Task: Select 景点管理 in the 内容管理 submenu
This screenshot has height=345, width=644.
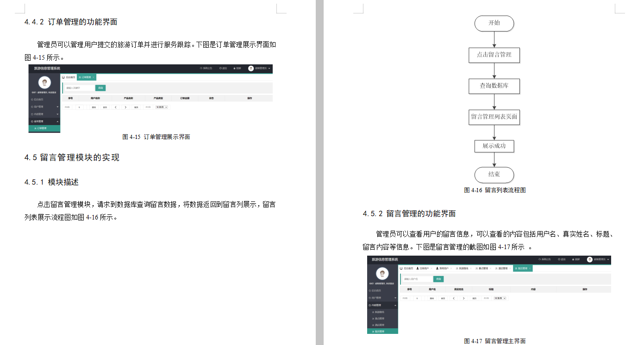Action: coord(379,318)
